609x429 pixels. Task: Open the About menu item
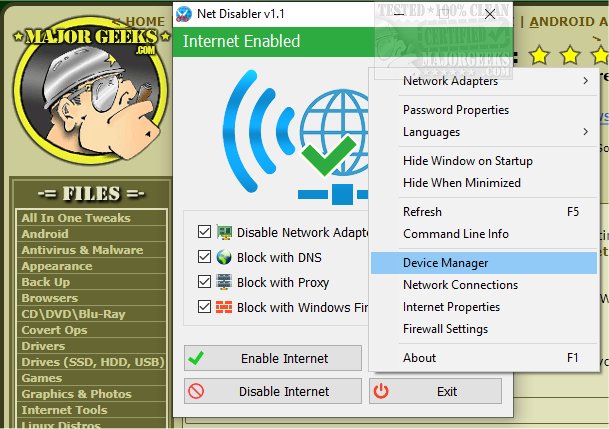click(484, 358)
